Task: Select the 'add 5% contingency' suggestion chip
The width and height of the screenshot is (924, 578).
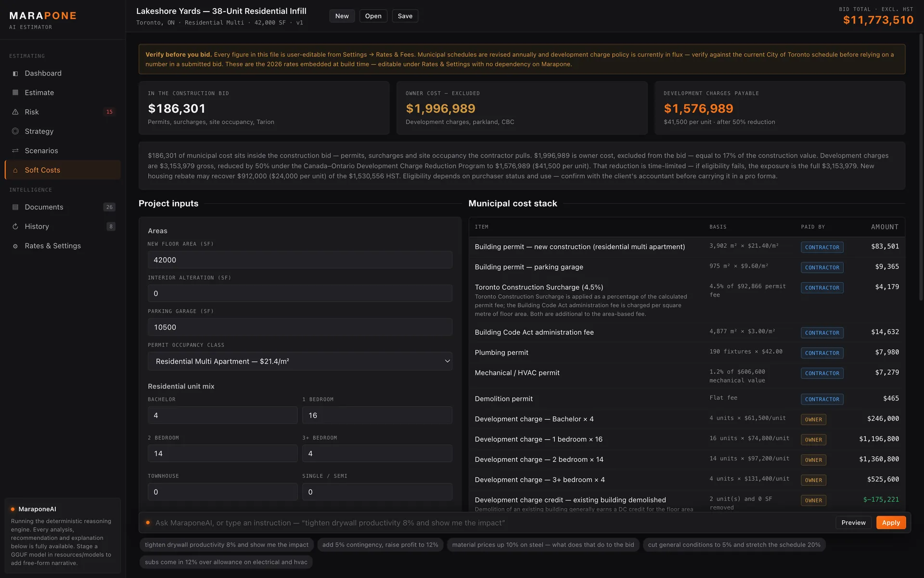Action: tap(380, 545)
